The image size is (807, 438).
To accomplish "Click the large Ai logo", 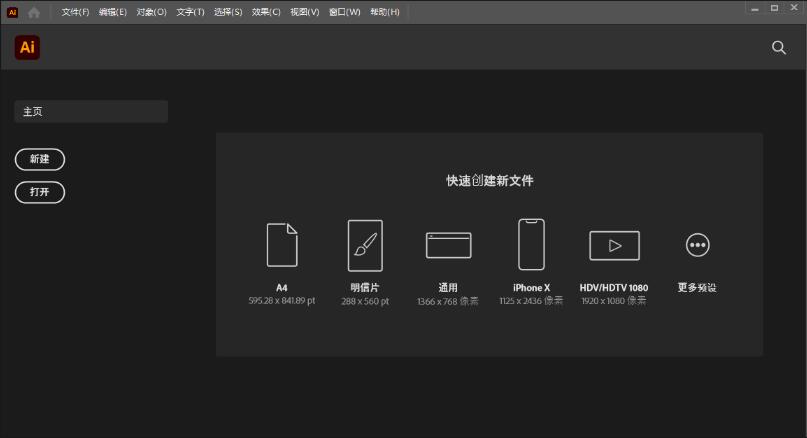I will 27,47.
